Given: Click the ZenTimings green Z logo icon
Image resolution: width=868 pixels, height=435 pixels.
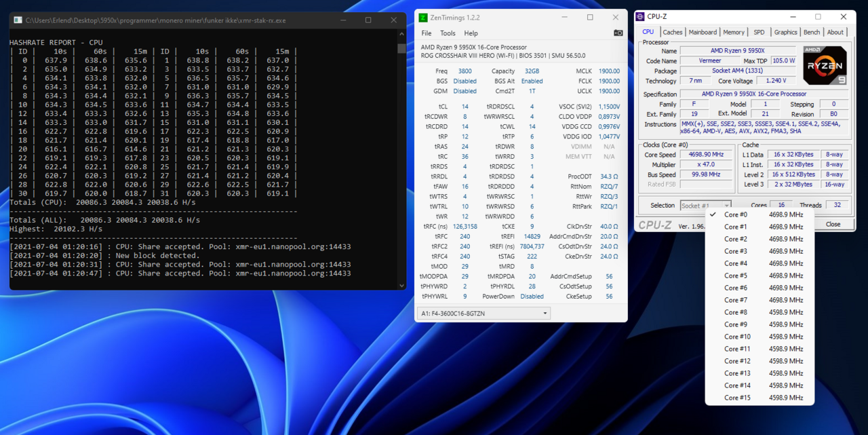Looking at the screenshot, I should 424,18.
